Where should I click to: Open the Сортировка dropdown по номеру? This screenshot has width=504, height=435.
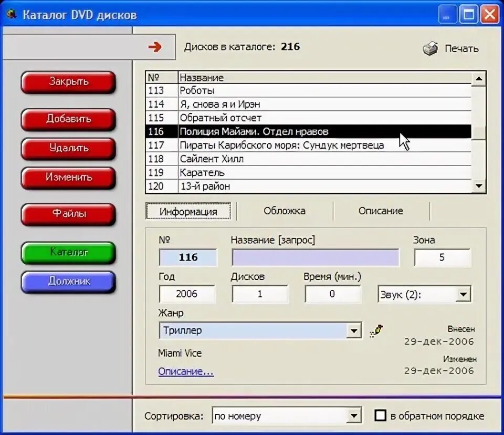click(353, 416)
